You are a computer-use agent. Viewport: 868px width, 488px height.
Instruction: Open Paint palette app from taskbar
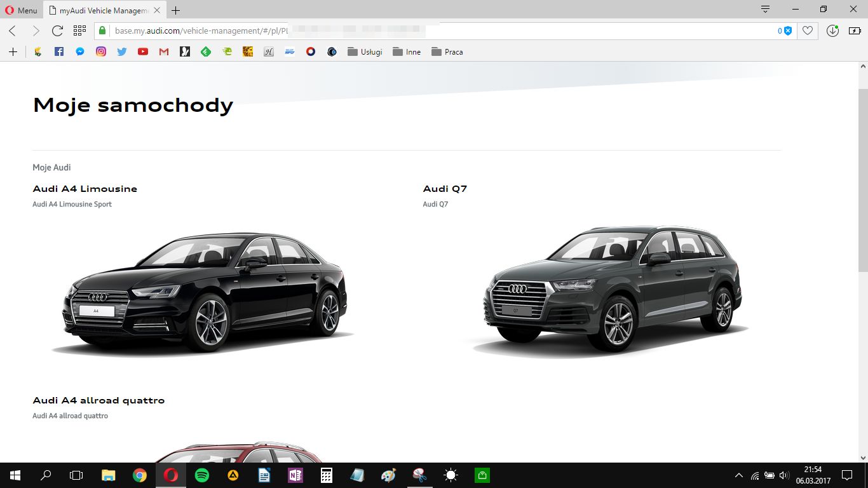[x=389, y=475]
